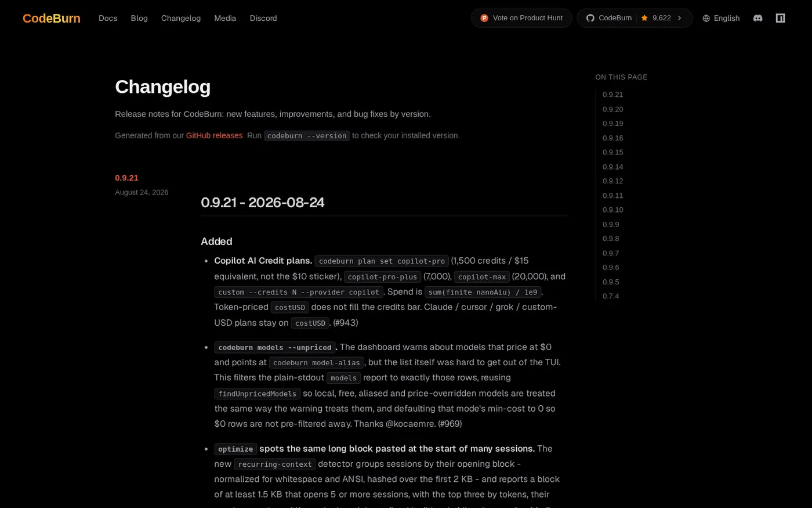Toggle the sidebar panel icon
Image resolution: width=812 pixels, height=508 pixels.
[x=780, y=18]
